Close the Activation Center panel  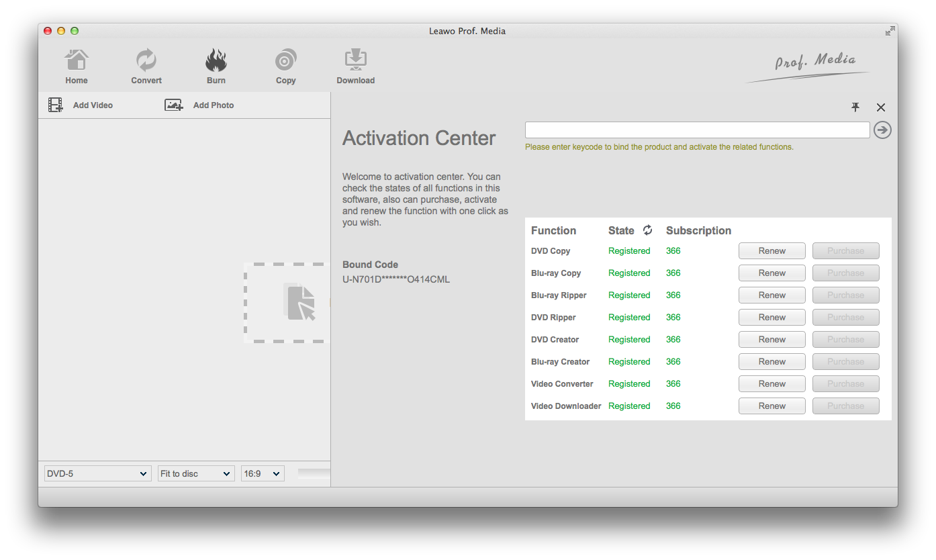click(x=881, y=107)
